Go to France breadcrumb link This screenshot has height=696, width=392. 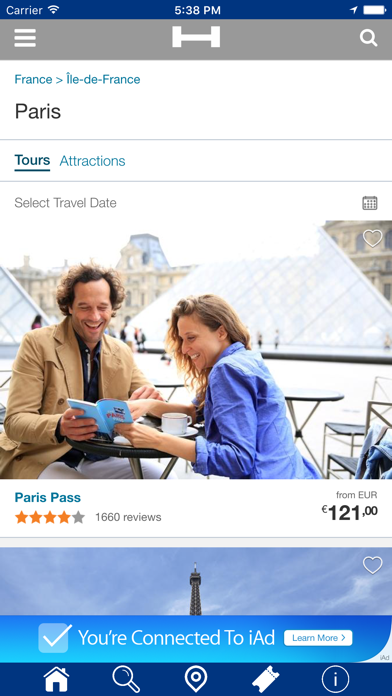coord(33,79)
